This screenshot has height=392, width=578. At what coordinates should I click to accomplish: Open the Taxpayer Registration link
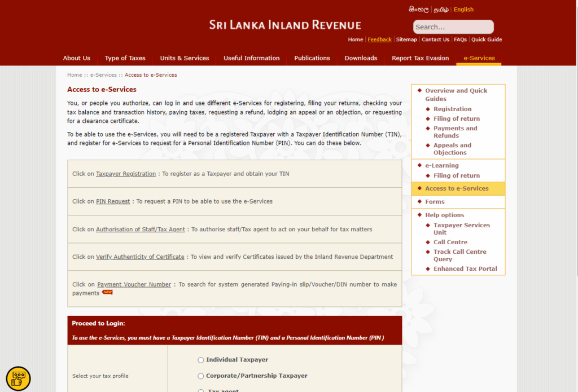(x=125, y=174)
